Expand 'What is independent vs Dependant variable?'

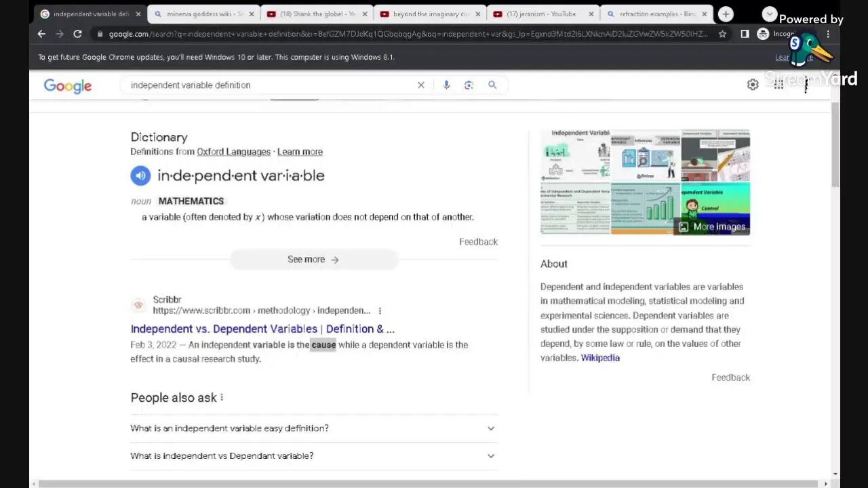pos(314,455)
